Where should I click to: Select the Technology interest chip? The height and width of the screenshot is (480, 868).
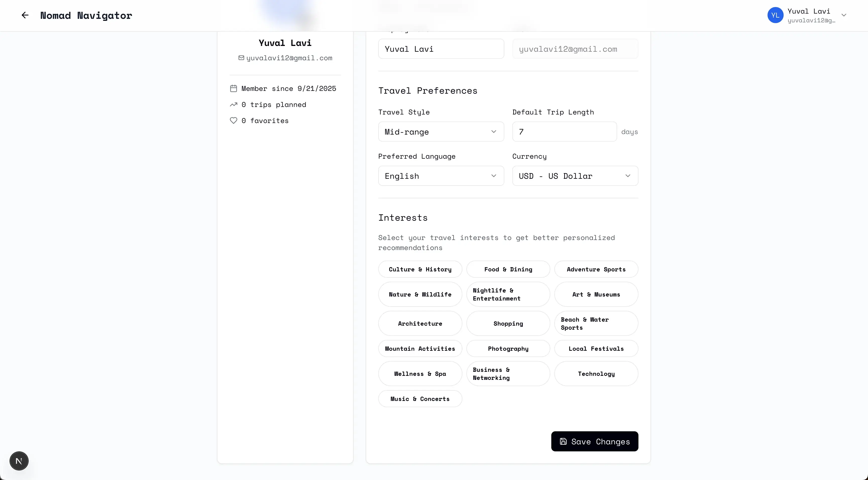pos(596,374)
